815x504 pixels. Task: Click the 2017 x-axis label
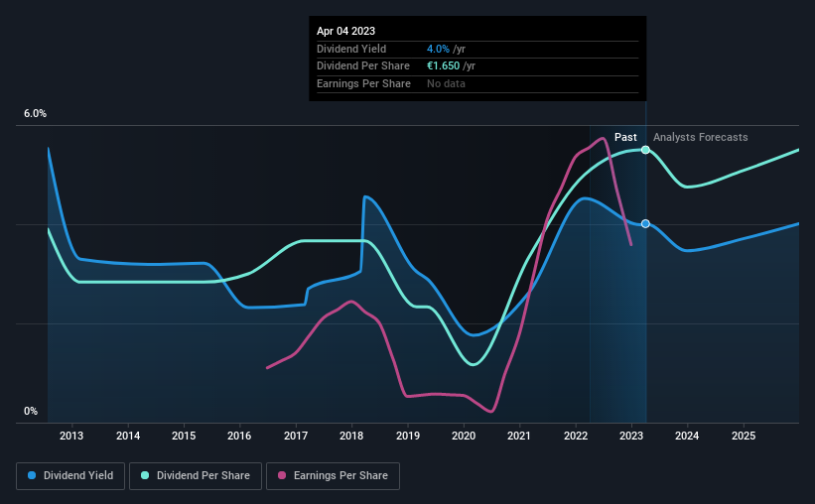pyautogui.click(x=296, y=436)
